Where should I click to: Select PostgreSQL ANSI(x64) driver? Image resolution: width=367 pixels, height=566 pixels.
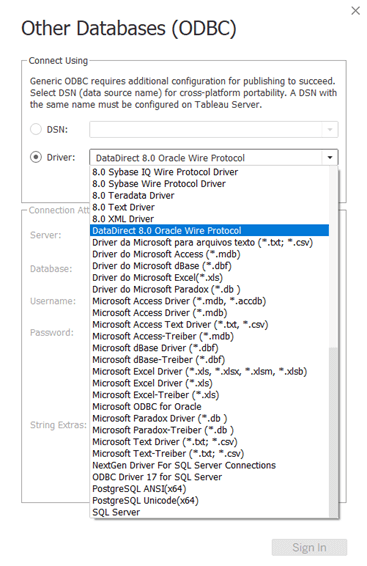pyautogui.click(x=209, y=489)
